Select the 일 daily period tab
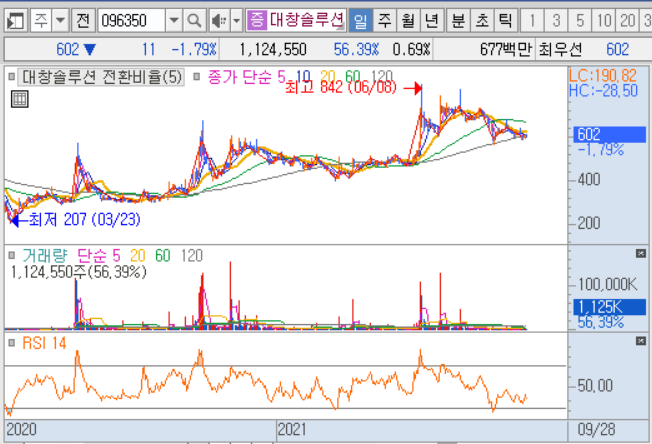Screen dimensions: 652x444 point(360,20)
